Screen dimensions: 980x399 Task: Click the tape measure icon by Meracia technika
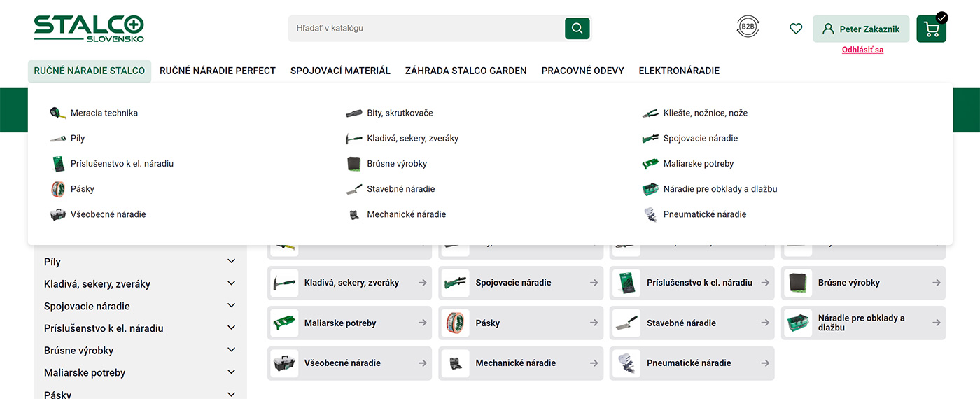point(58,113)
